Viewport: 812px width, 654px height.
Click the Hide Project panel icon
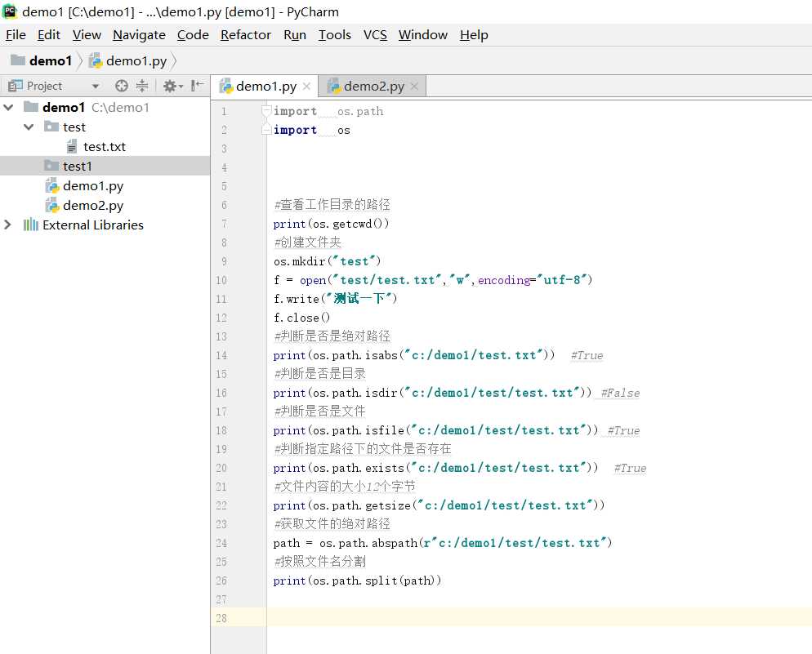(x=197, y=86)
